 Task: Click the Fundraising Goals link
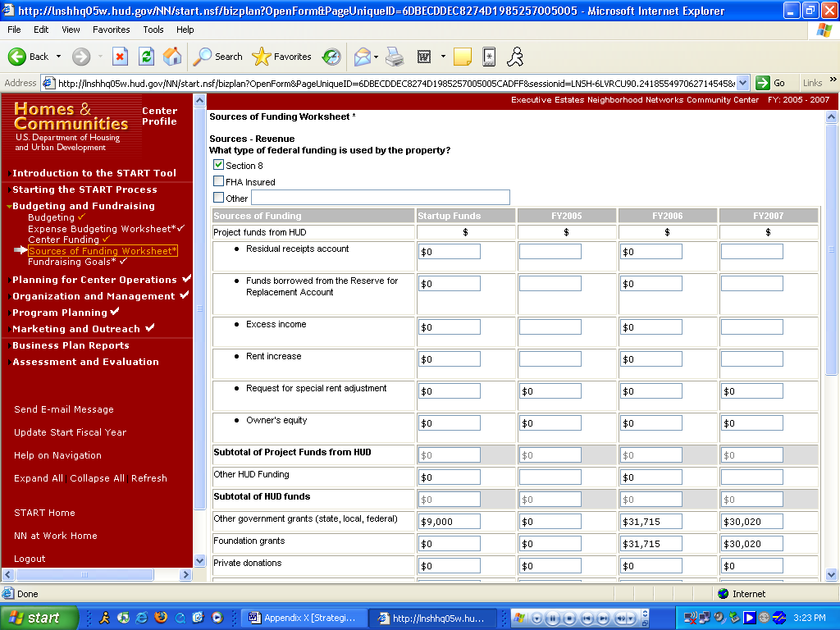tap(69, 262)
